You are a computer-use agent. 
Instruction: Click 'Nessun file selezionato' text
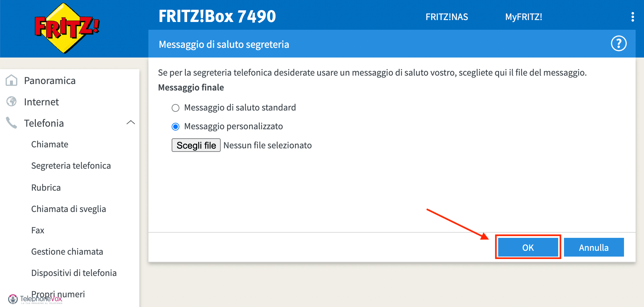click(267, 145)
